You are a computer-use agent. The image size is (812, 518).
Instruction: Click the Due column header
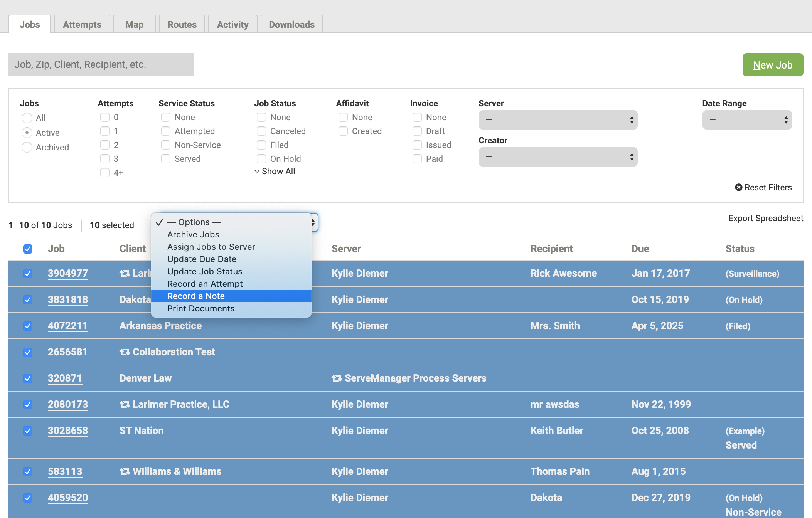(x=640, y=249)
